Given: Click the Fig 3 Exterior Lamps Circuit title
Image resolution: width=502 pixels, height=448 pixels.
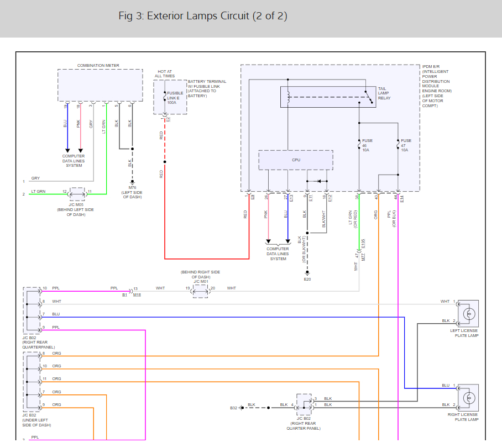Looking at the screenshot, I should [x=203, y=16].
